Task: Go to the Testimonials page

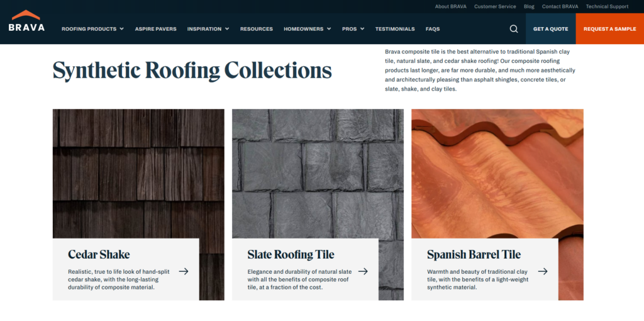Action: point(395,29)
